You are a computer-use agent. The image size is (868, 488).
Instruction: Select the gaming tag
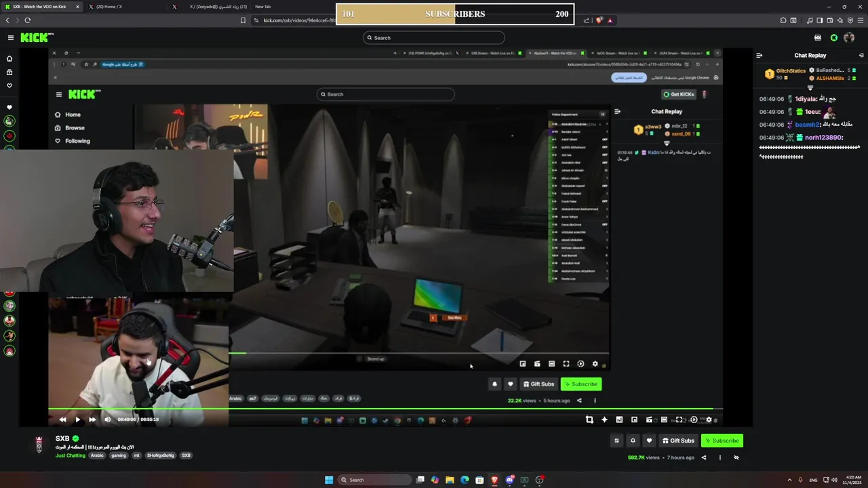[x=119, y=455]
